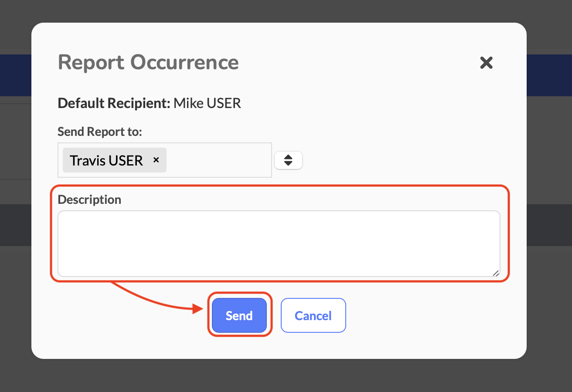The width and height of the screenshot is (572, 392).
Task: Close the Report Occurrence dialog with X
Action: click(x=486, y=63)
